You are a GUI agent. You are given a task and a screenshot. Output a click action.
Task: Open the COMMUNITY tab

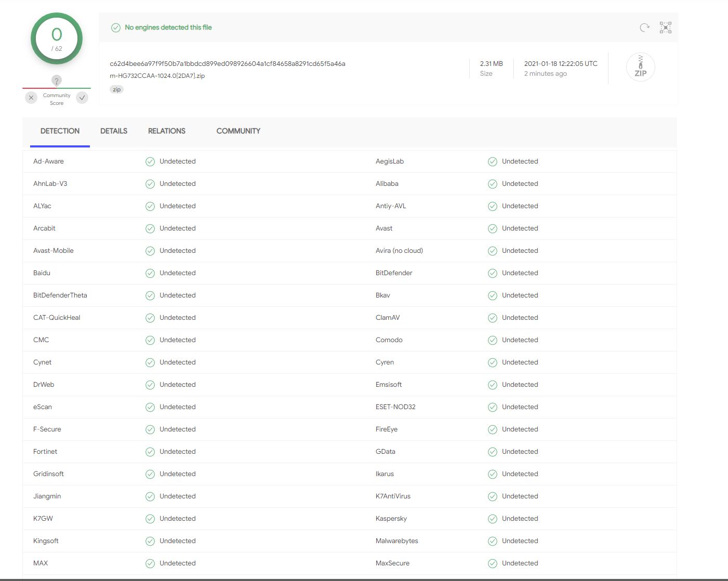pyautogui.click(x=239, y=131)
